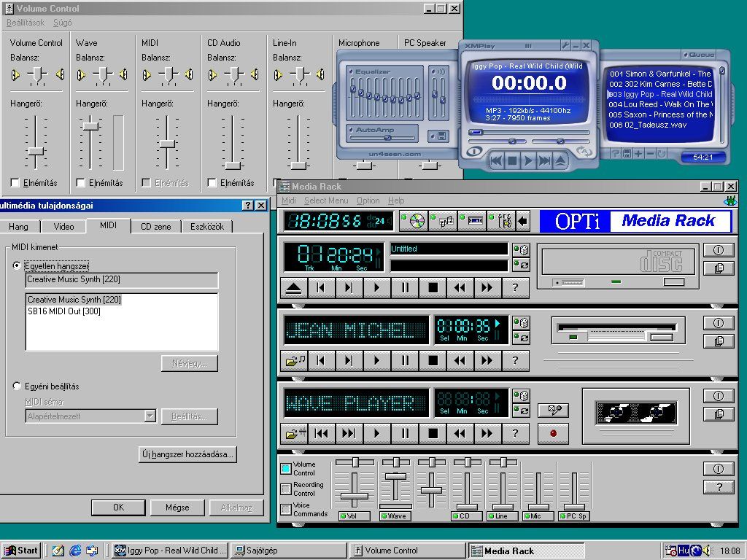The width and height of the screenshot is (747, 560).
Task: Eject the disc in the CD player
Action: click(x=293, y=287)
